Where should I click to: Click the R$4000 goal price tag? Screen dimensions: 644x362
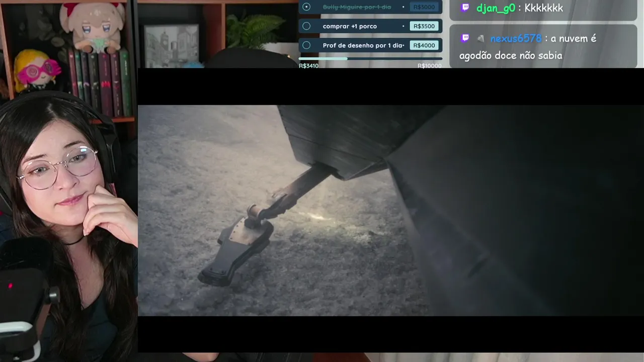[x=424, y=45]
